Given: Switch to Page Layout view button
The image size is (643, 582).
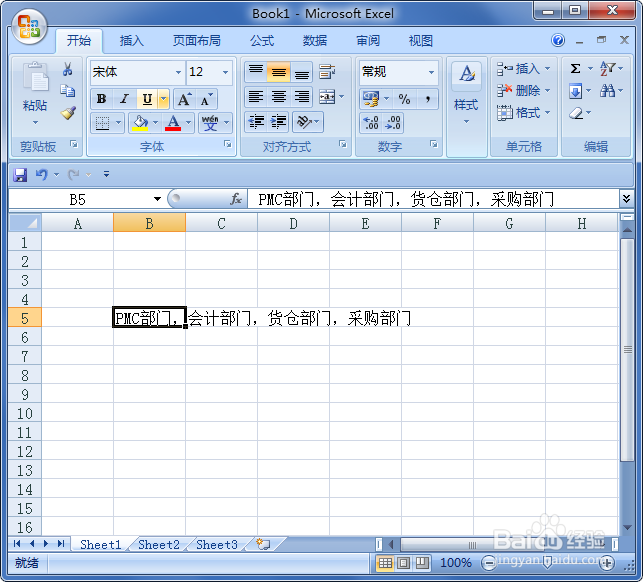Looking at the screenshot, I should [x=403, y=563].
